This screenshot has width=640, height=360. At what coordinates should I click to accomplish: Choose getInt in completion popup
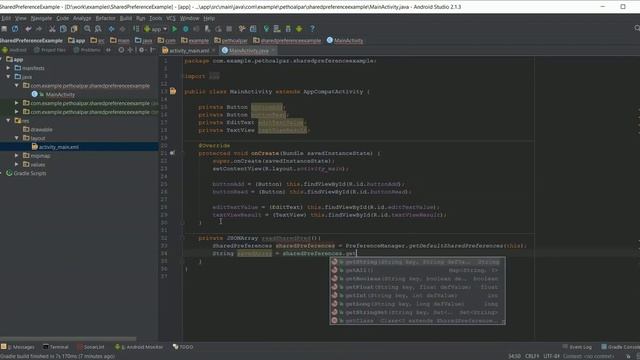pos(418,296)
